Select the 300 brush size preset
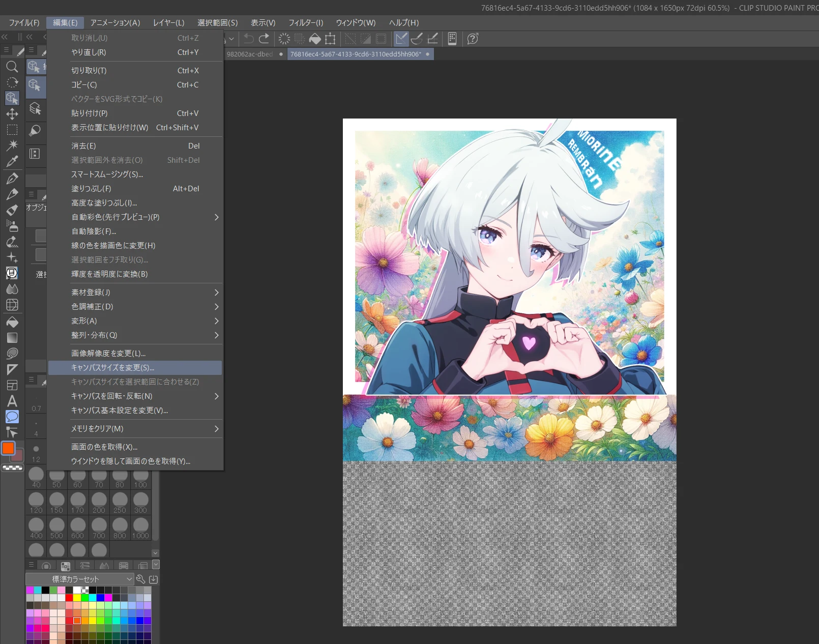819x644 pixels. point(140,503)
